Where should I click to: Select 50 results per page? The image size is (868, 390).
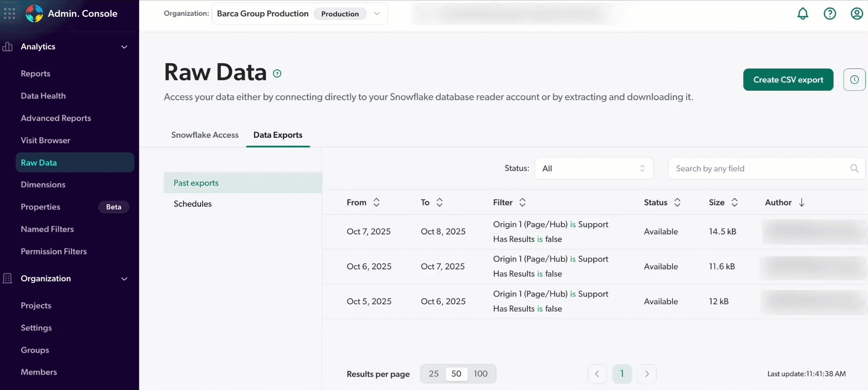[456, 374]
